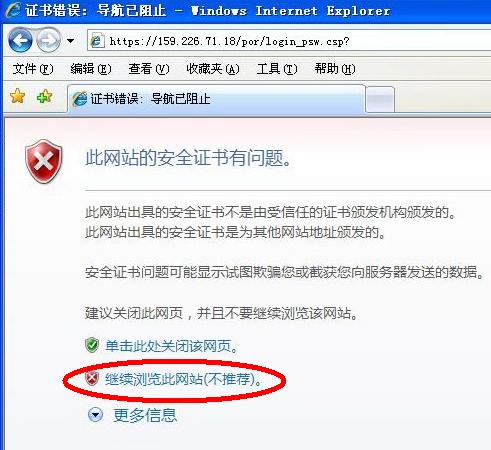
Task: Expand the 更多信息 section arrow
Action: tap(95, 415)
